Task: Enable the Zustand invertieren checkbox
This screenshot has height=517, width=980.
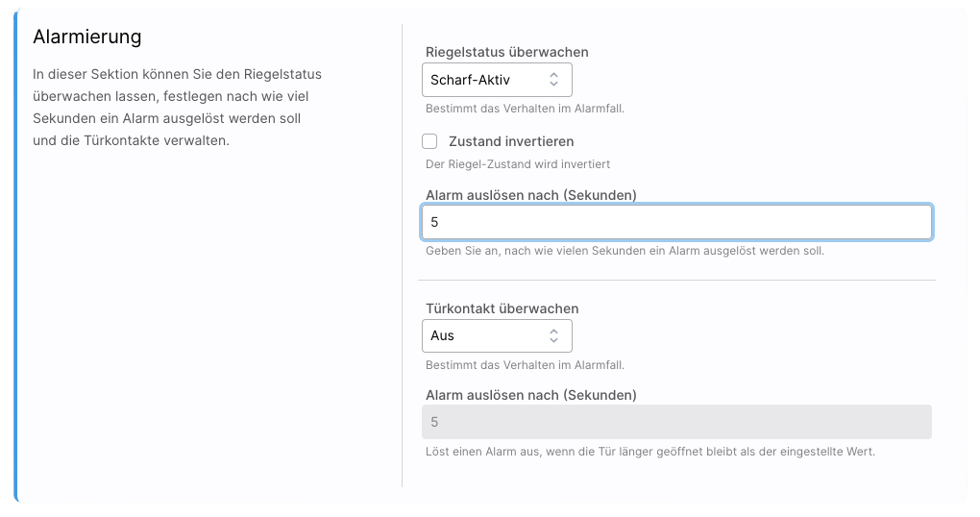Action: (429, 141)
